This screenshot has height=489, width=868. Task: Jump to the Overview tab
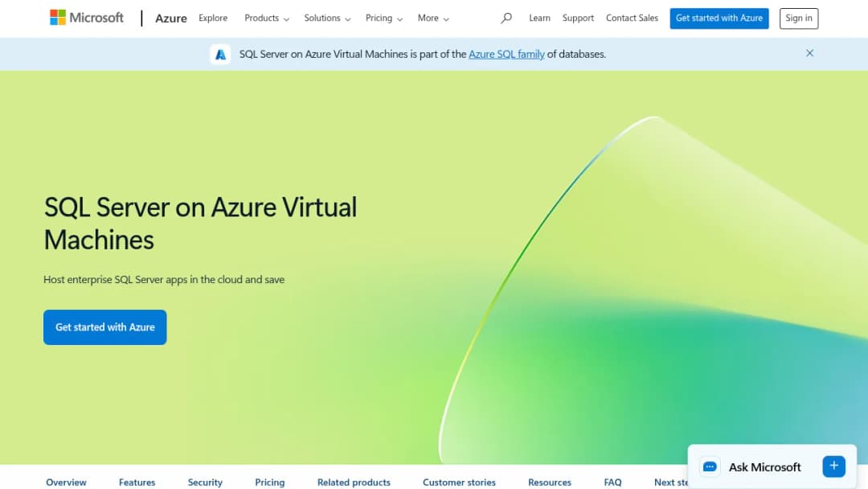coord(67,483)
